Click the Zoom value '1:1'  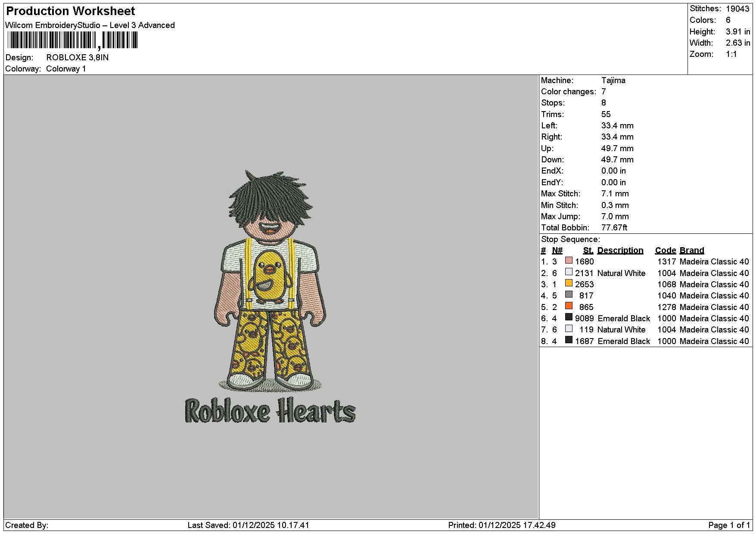tap(731, 54)
